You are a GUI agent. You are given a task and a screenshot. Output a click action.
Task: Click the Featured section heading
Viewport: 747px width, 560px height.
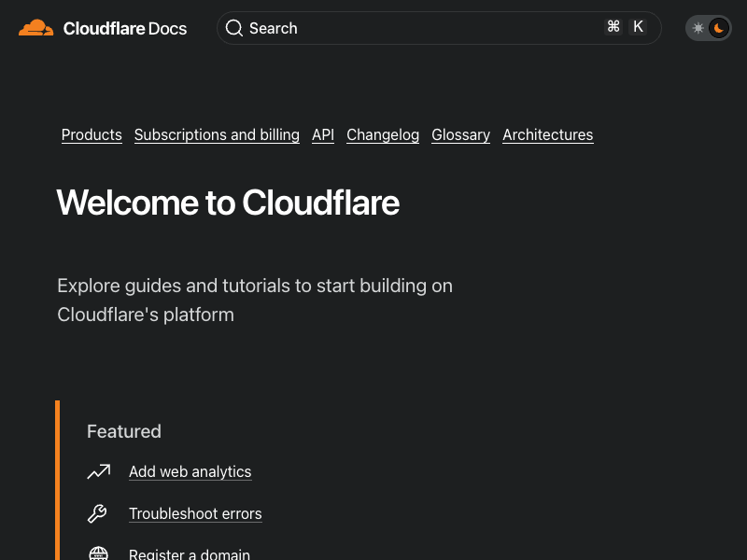(x=124, y=431)
